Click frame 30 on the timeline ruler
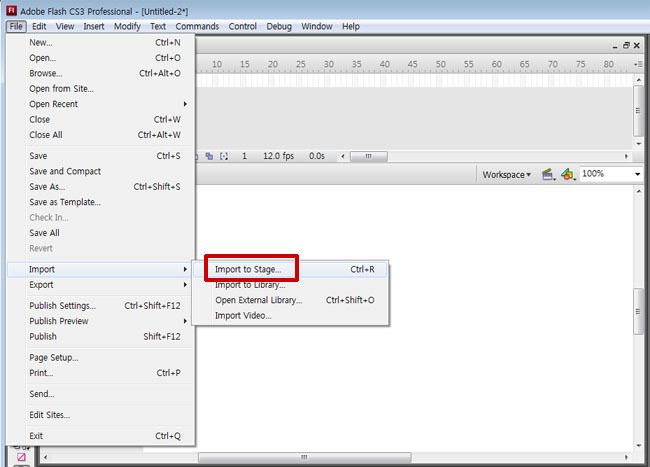 [329, 64]
